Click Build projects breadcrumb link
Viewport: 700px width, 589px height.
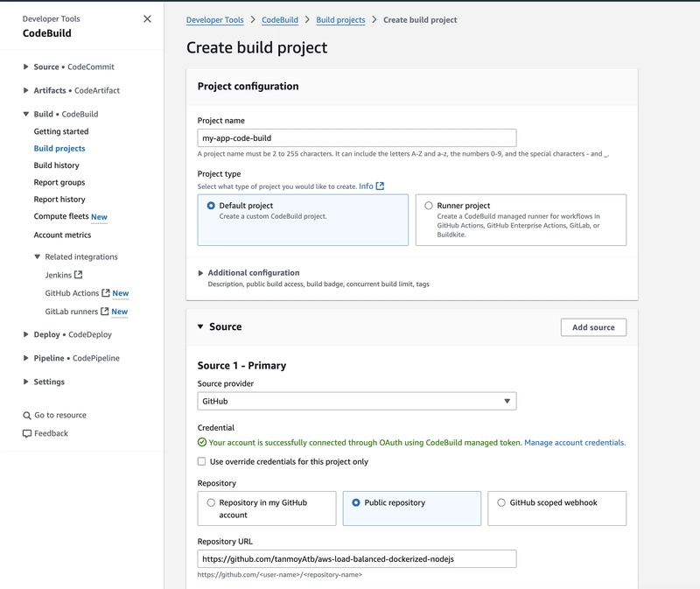[x=340, y=19]
